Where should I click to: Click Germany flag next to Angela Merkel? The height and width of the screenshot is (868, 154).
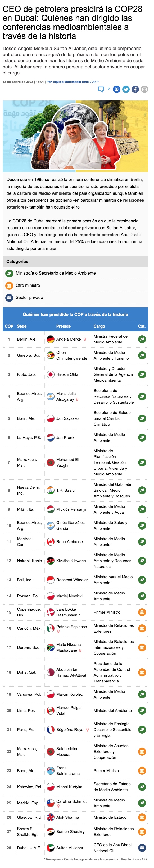(51, 339)
